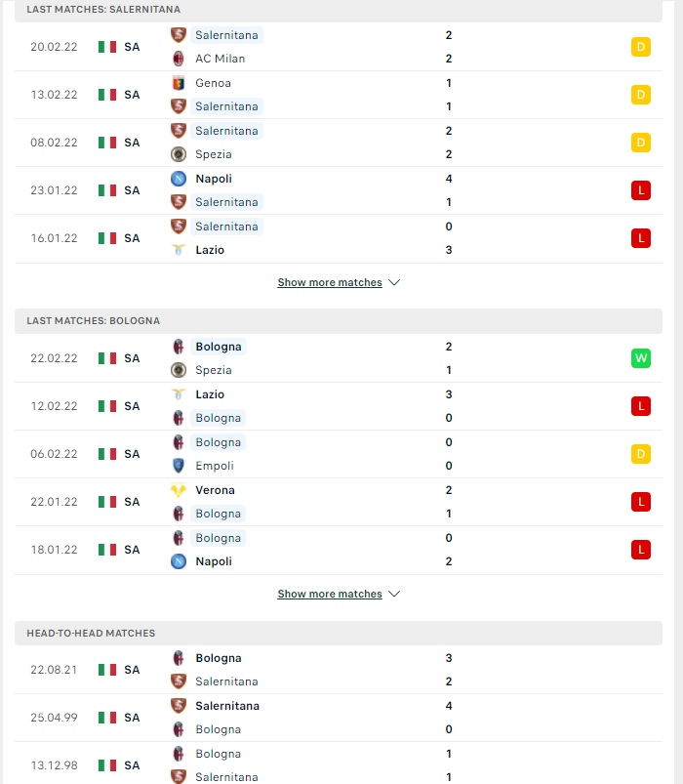This screenshot has width=683, height=784.
Task: Open the 25.04.99 Salernitana 4-0 Bologna match
Action: pyautogui.click(x=339, y=718)
